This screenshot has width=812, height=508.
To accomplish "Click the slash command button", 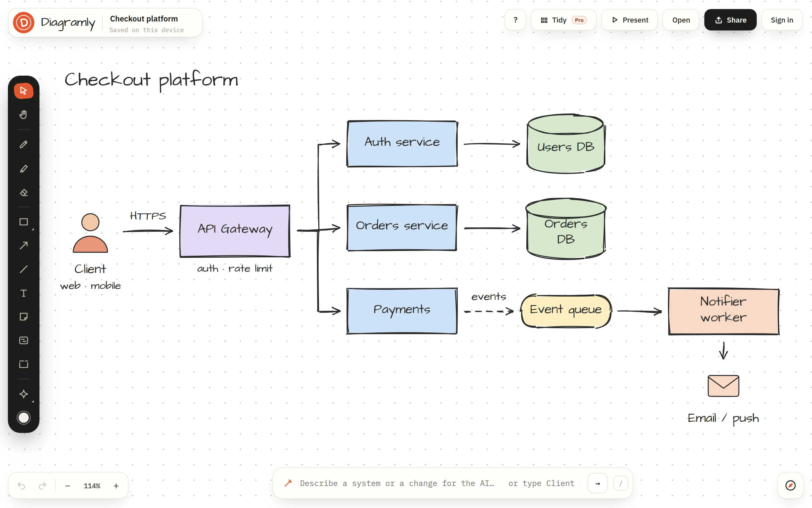I will (x=620, y=483).
